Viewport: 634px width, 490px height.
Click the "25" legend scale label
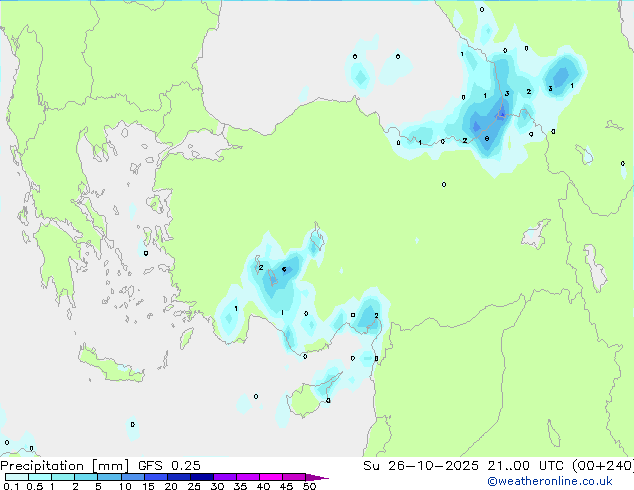(x=194, y=486)
